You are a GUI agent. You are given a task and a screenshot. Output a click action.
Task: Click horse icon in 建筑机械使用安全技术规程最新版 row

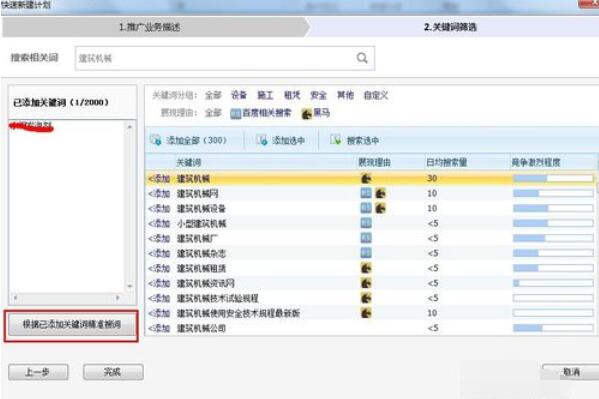pos(366,313)
